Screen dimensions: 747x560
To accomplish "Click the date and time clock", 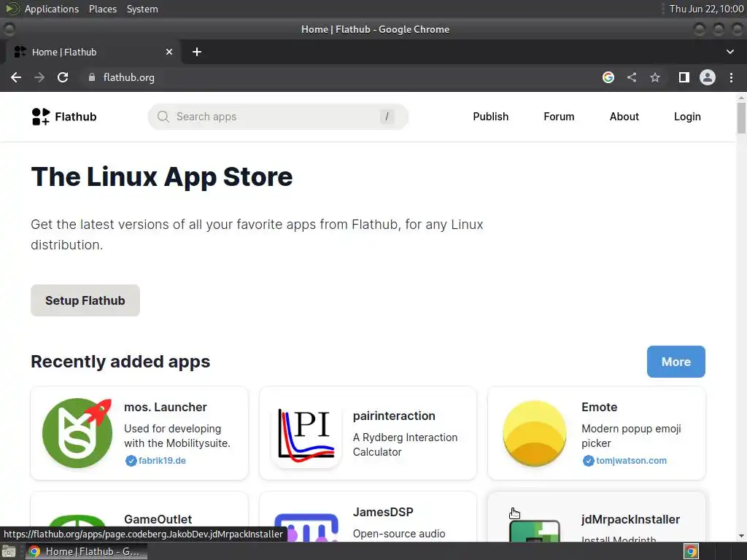I will point(706,9).
